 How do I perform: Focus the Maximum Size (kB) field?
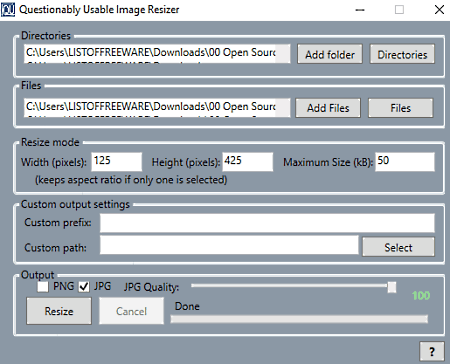pos(405,162)
